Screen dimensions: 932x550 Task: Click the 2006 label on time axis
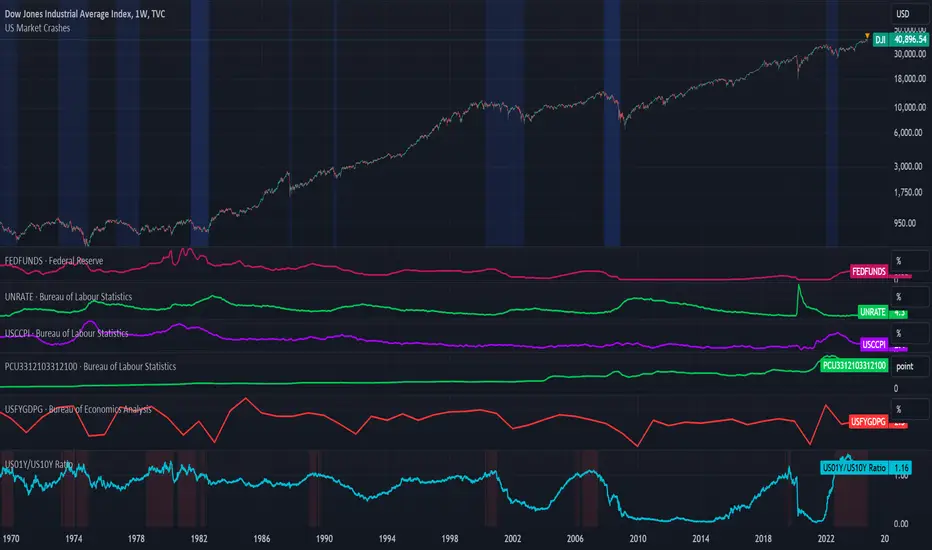pos(575,538)
